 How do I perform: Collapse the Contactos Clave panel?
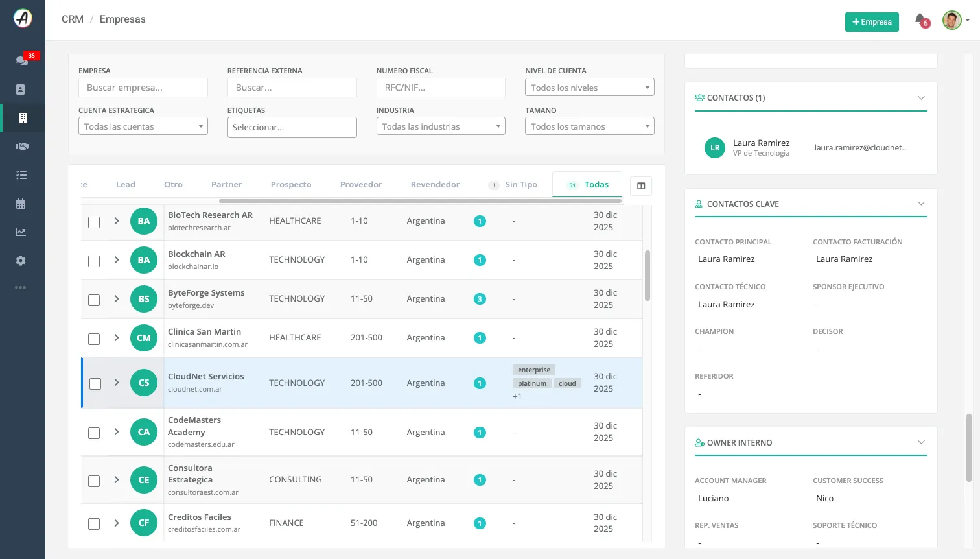point(921,204)
